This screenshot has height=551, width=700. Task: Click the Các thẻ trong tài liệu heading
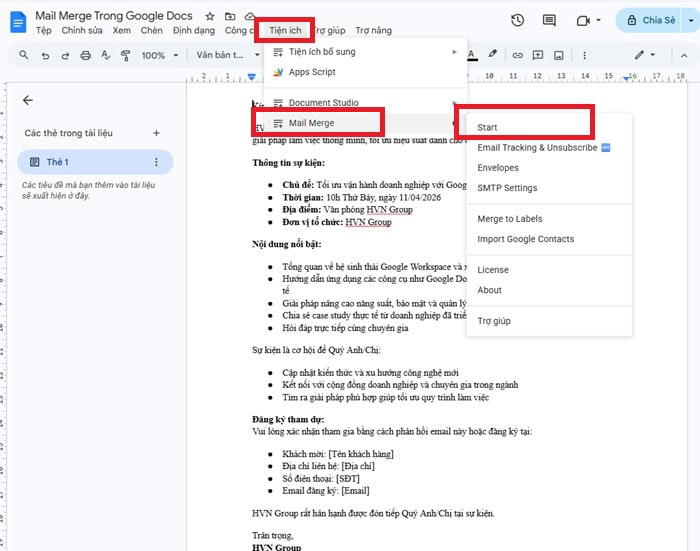(x=68, y=133)
